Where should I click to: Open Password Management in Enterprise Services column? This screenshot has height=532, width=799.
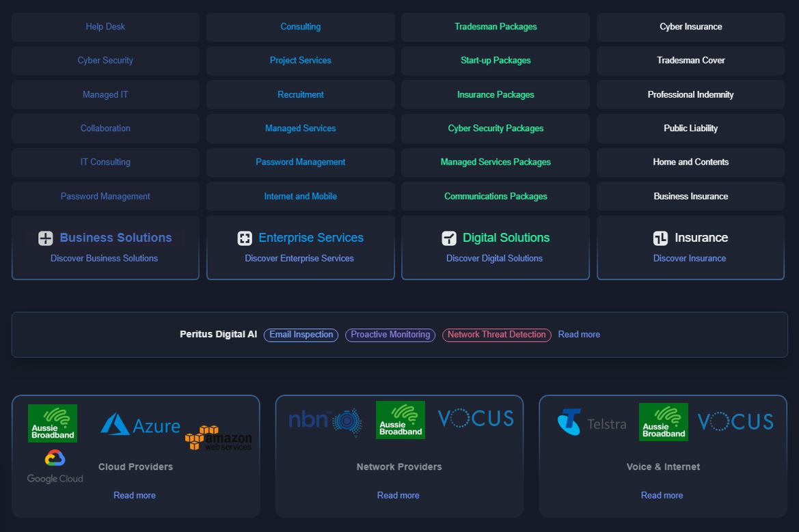pos(301,162)
